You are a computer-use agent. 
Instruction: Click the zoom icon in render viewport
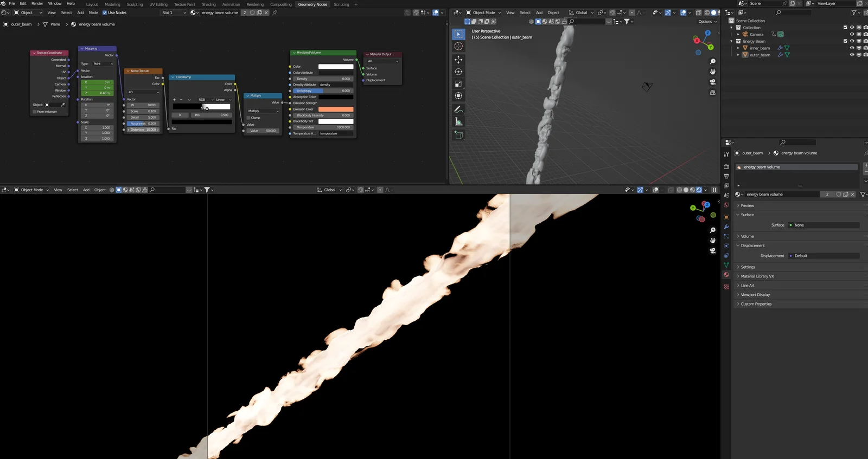(712, 230)
